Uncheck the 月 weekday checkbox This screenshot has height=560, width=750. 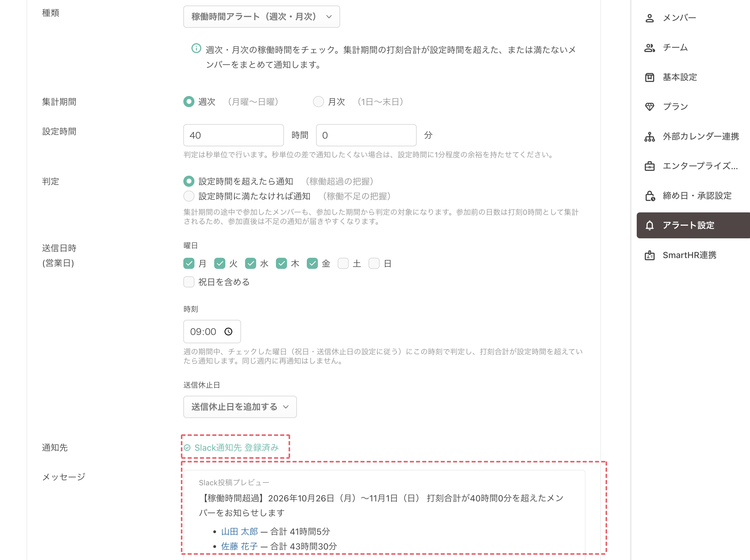pos(189,263)
